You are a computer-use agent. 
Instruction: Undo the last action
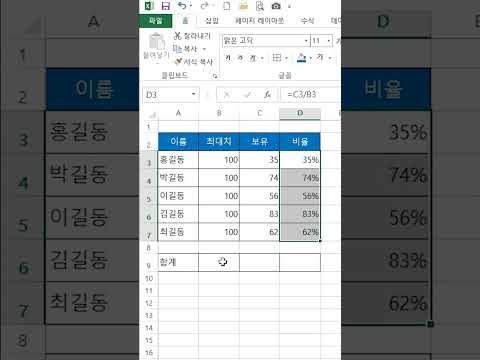point(182,6)
